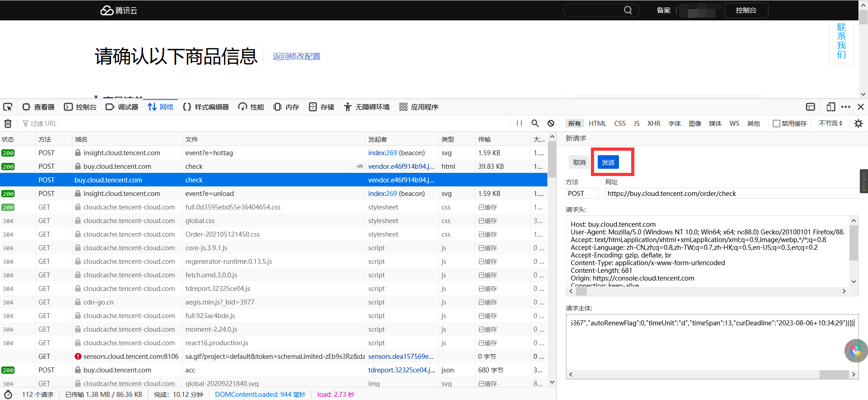Click the responsive design mode icon

coord(831,107)
